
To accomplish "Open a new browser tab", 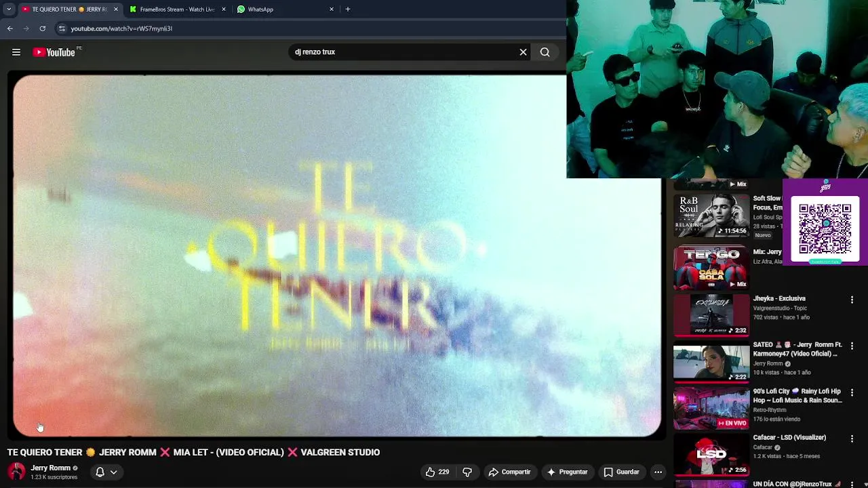I will [348, 9].
